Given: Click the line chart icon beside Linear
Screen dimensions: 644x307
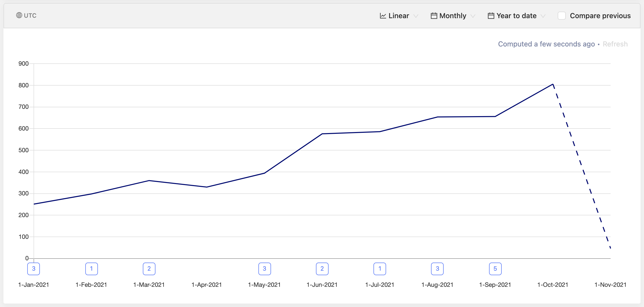Looking at the screenshot, I should [x=383, y=16].
